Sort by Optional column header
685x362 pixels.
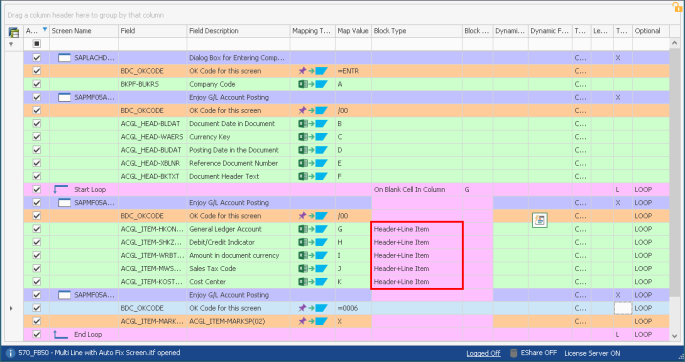(650, 31)
